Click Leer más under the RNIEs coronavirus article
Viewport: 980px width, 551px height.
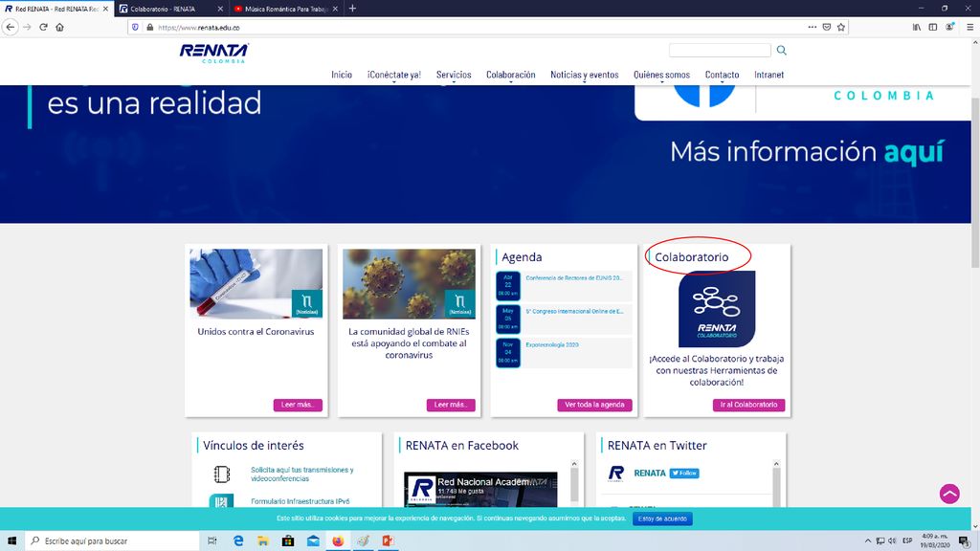tap(451, 405)
